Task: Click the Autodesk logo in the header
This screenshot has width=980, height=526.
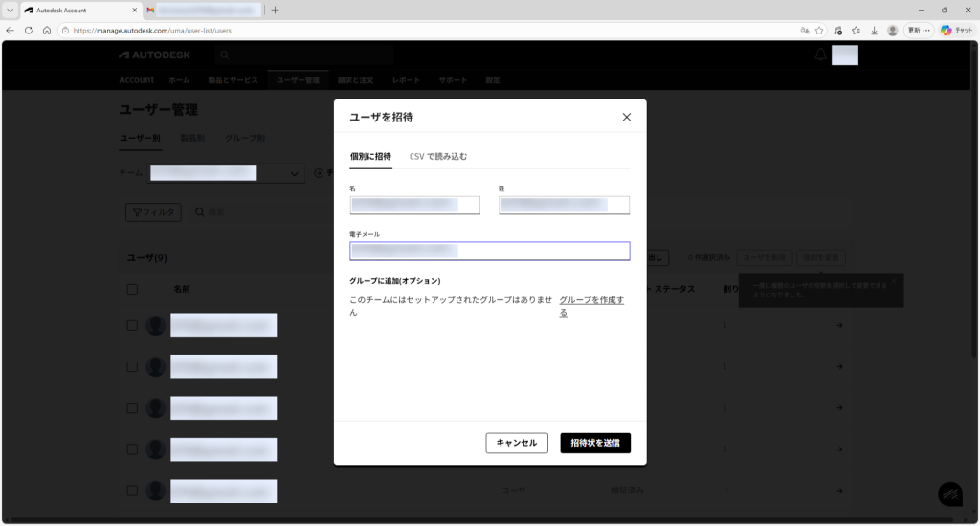Action: (154, 55)
